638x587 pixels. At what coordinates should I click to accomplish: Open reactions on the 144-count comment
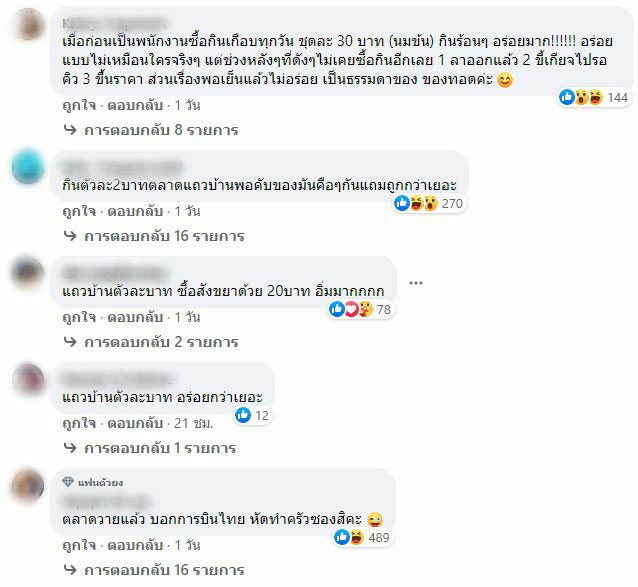[594, 98]
